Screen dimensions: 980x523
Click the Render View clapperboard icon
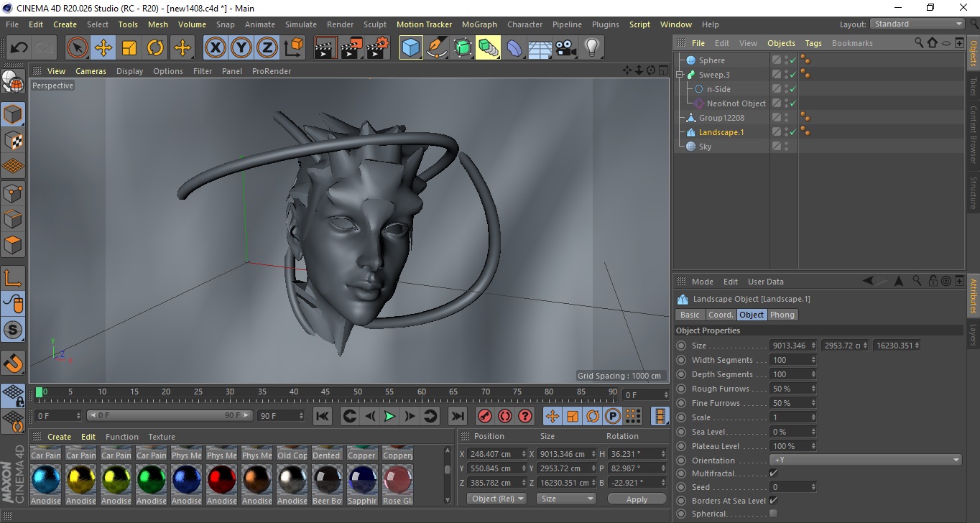(325, 48)
